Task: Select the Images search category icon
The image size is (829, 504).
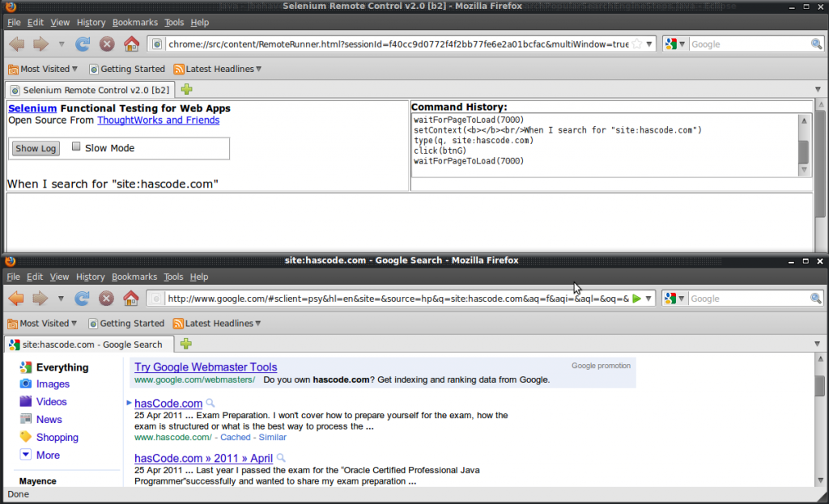Action: coord(25,383)
